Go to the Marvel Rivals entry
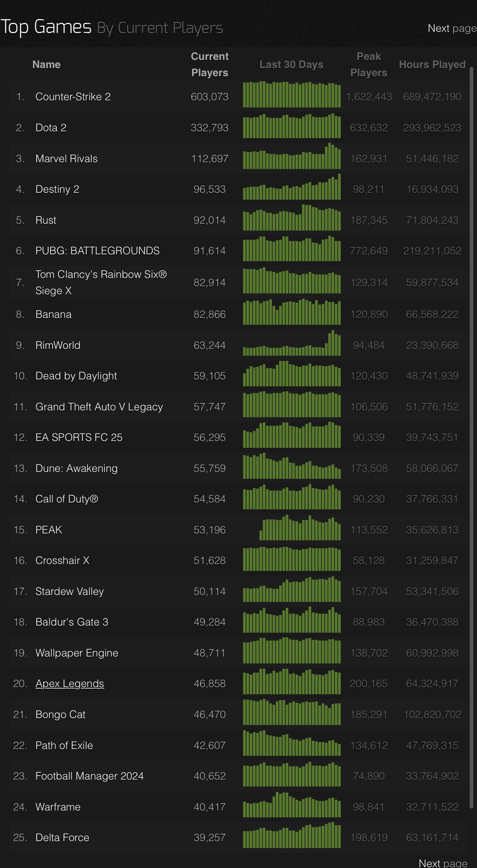 point(66,159)
